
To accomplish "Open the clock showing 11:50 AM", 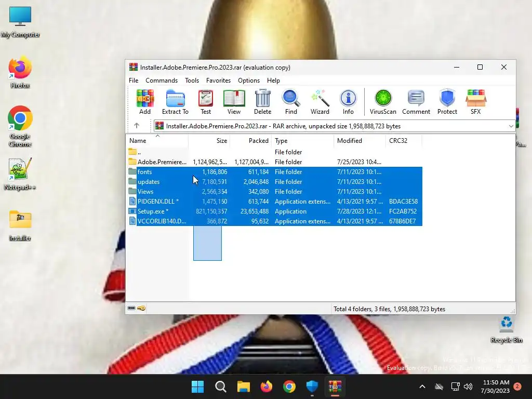I will coord(495,387).
